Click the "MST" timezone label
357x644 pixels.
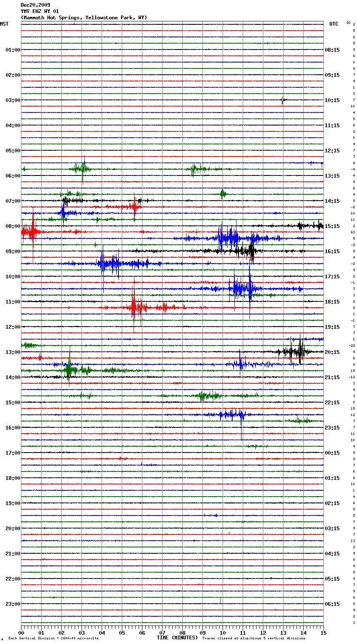click(4, 24)
